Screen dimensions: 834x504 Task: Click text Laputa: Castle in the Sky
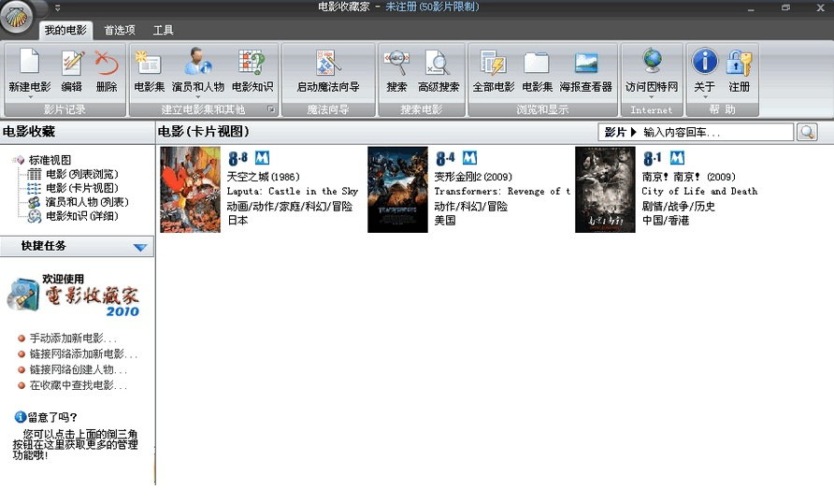click(293, 191)
